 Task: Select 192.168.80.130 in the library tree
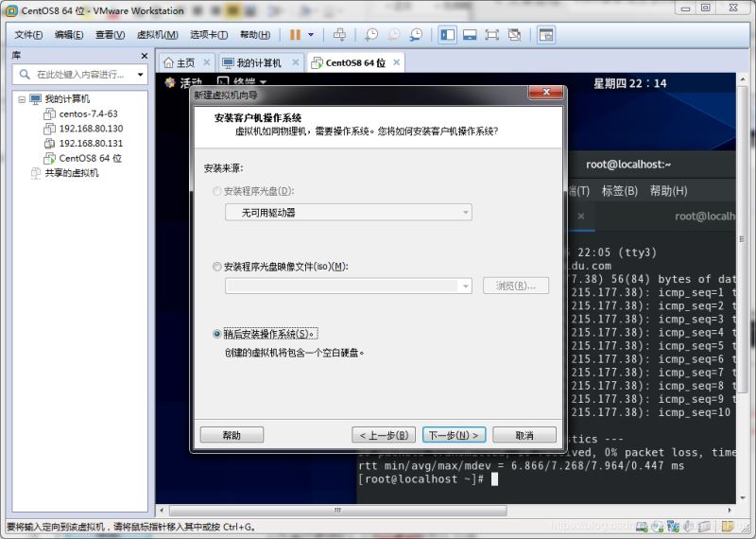[x=91, y=129]
